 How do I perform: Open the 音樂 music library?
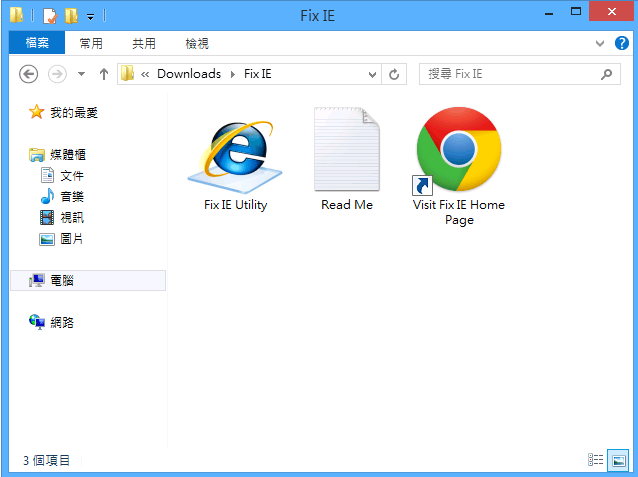[x=62, y=197]
